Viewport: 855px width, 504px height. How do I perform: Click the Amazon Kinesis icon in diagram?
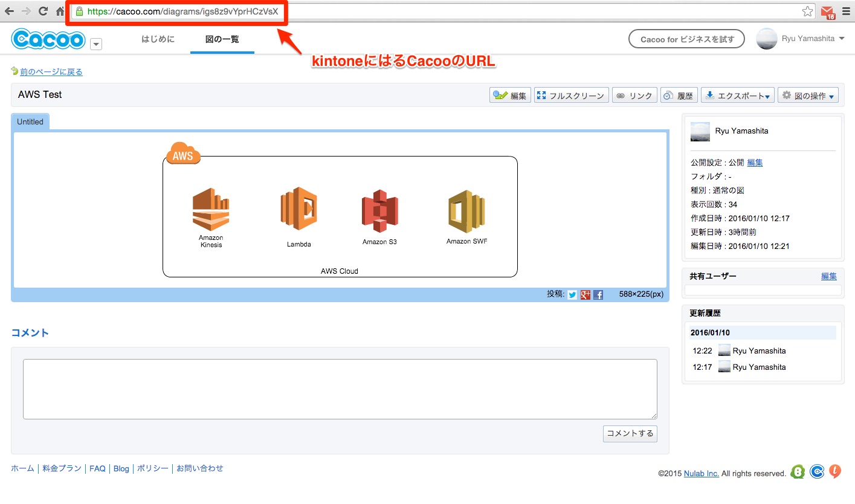(211, 210)
